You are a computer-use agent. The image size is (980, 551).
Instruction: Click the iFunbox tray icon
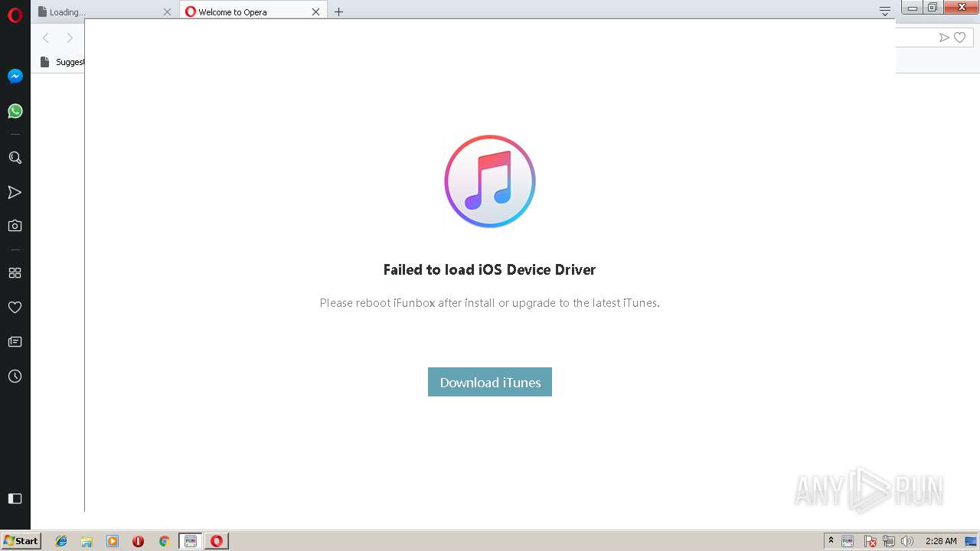(x=848, y=541)
